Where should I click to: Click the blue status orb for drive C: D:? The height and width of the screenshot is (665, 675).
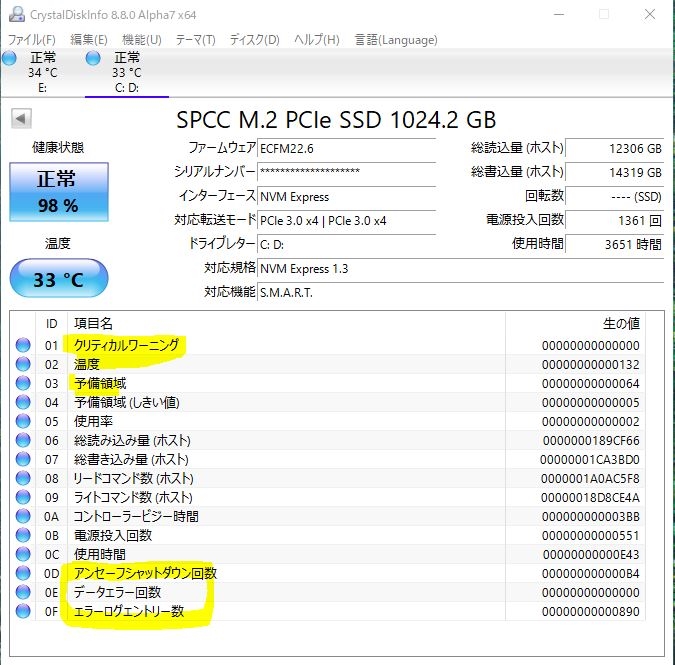(93, 58)
